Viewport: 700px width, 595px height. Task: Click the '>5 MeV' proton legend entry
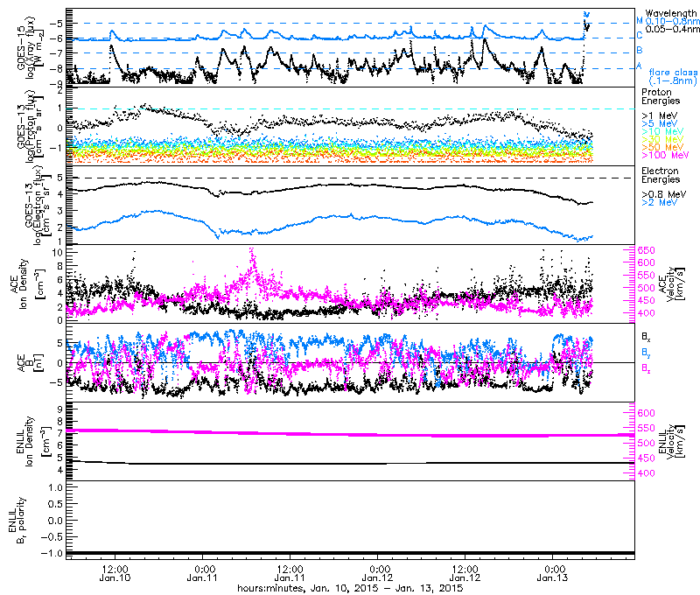click(x=660, y=123)
